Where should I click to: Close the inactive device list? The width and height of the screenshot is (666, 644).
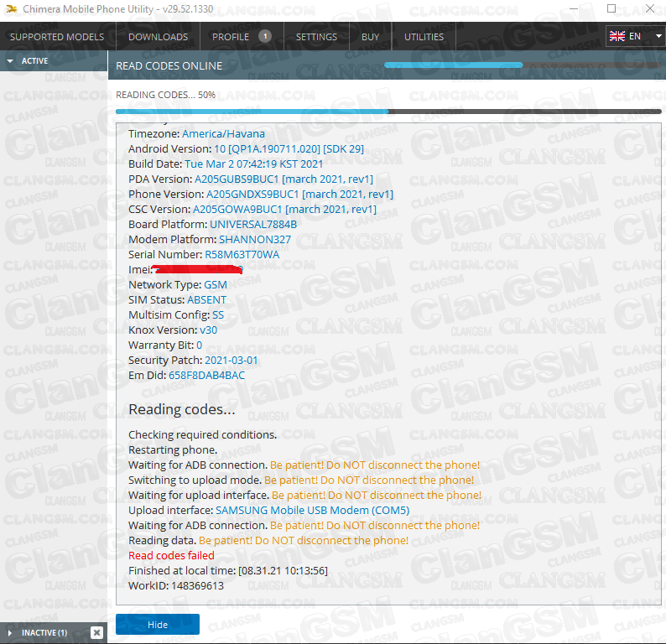[x=96, y=633]
